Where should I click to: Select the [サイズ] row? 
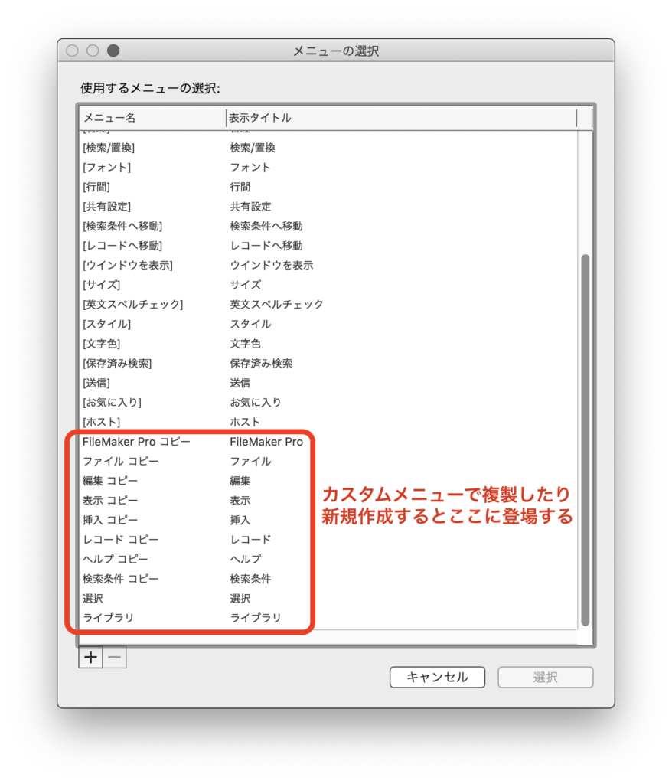point(328,285)
